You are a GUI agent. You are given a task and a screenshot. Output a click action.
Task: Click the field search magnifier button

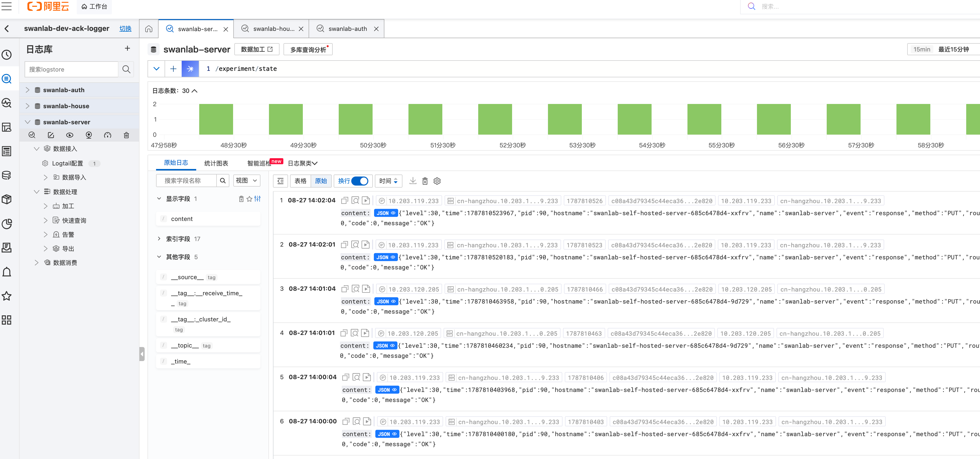[223, 181]
